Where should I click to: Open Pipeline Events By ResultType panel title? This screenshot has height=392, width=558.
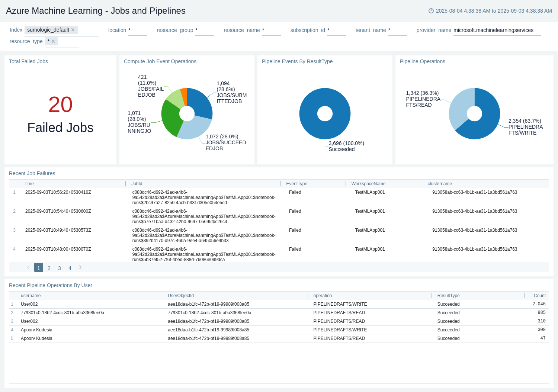click(297, 61)
